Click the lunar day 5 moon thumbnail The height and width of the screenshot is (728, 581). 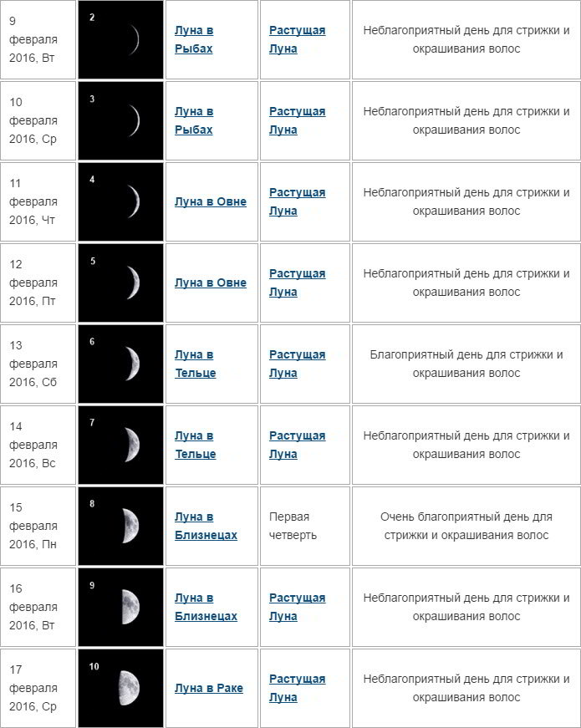[121, 283]
